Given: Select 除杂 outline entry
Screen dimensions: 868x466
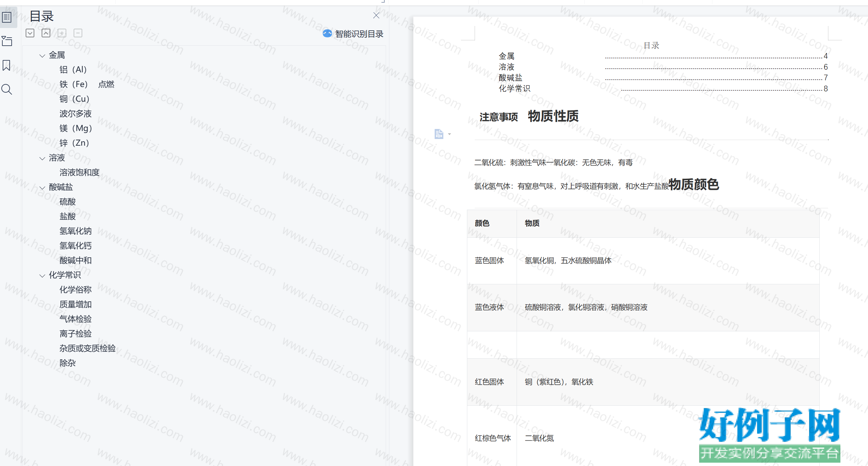Looking at the screenshot, I should 67,363.
